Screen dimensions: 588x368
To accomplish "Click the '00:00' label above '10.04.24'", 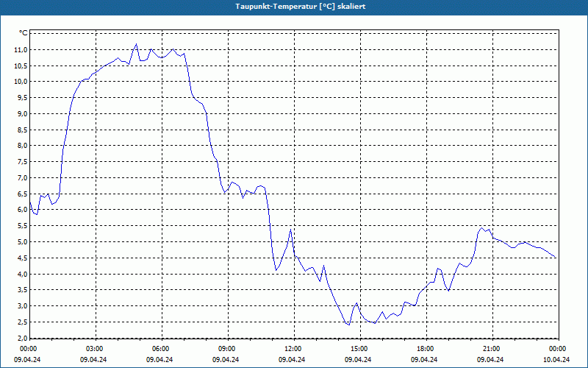I will pos(559,349).
